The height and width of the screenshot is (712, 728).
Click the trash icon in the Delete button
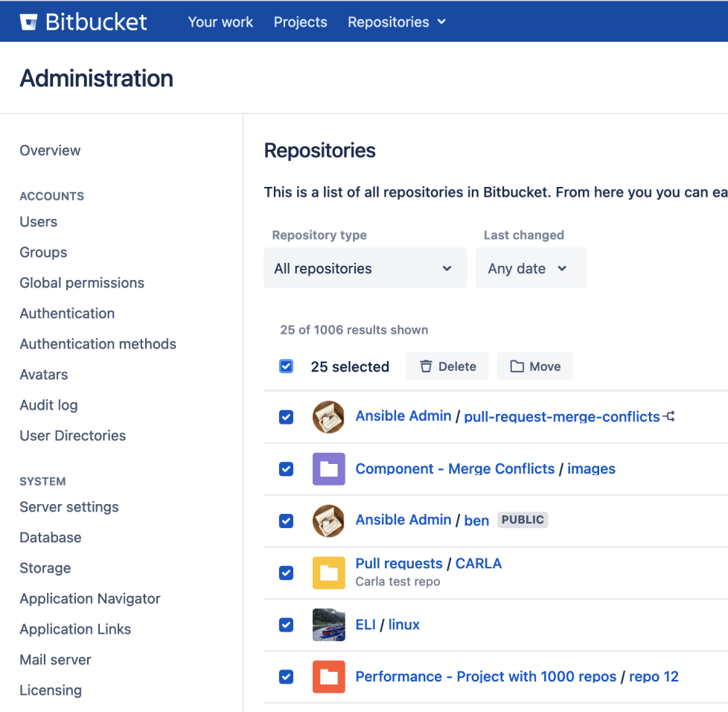pos(426,366)
